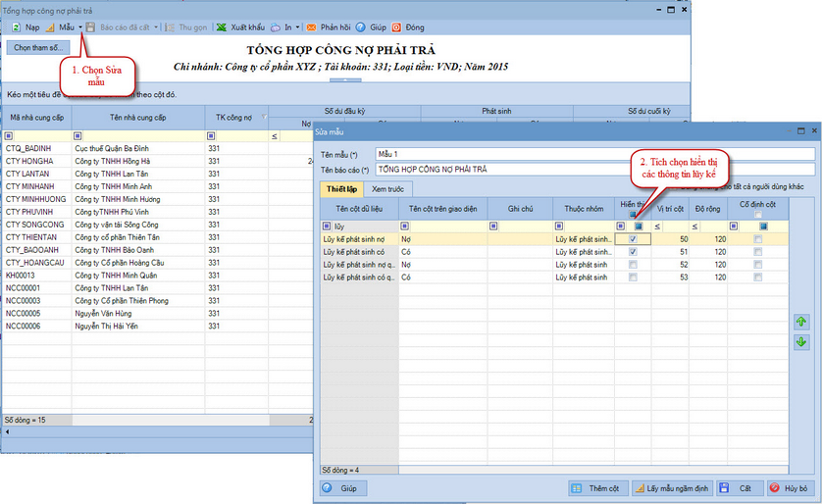822x504 pixels.
Task: Uncheck Hiển thị for Lũy kế phát sinh có
Action: (634, 251)
